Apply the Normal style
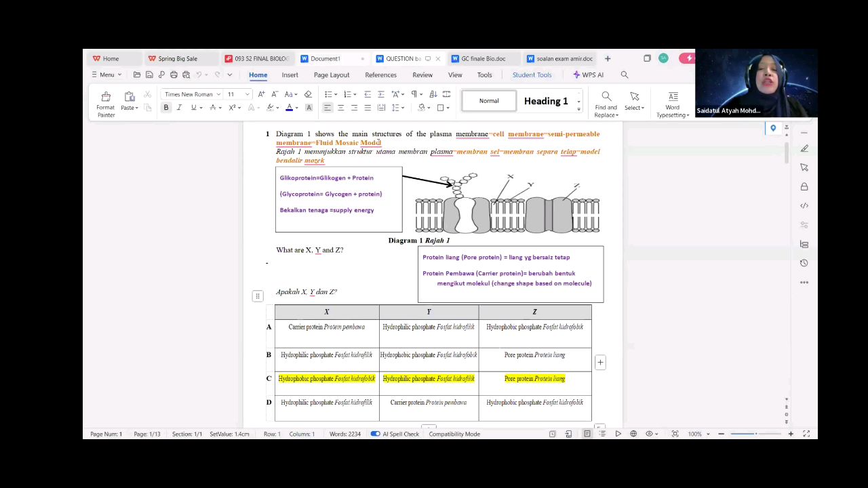 click(489, 101)
